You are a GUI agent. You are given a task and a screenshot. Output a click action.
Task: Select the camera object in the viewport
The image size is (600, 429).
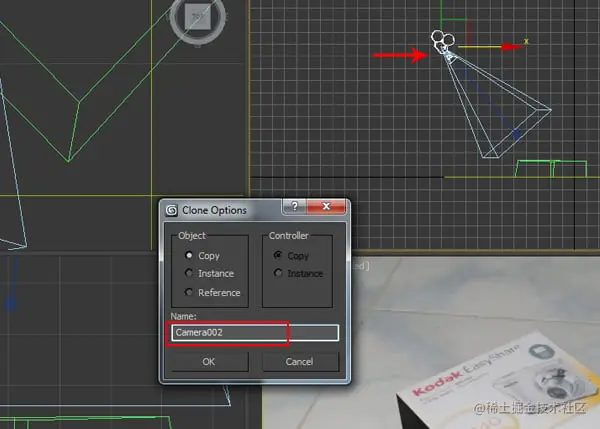(x=443, y=42)
